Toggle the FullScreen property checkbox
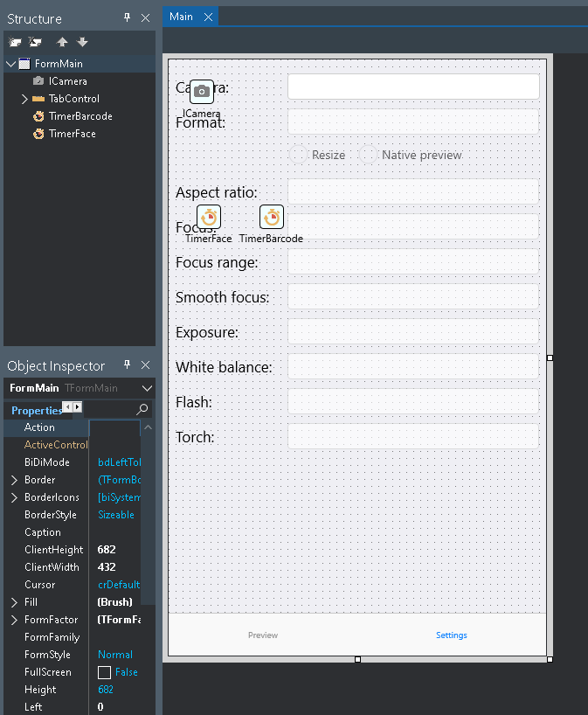Image resolution: width=588 pixels, height=715 pixels. (x=104, y=672)
